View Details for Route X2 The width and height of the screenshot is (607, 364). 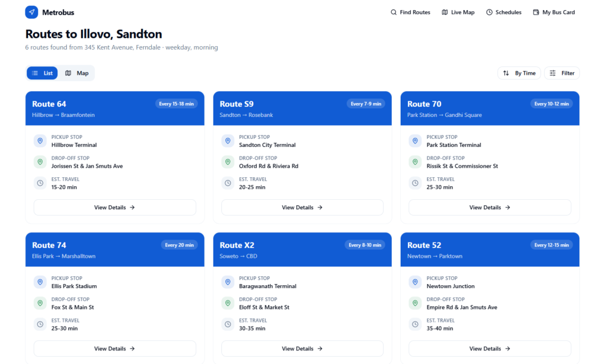pyautogui.click(x=302, y=349)
